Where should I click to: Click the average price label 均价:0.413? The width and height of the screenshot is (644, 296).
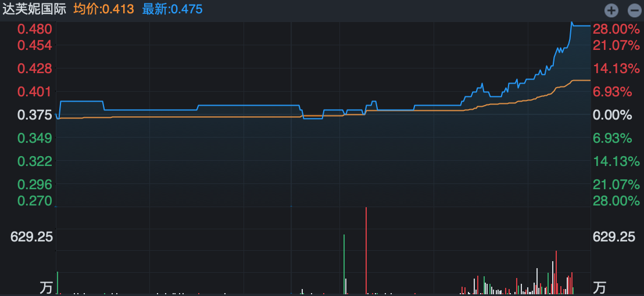coord(103,9)
